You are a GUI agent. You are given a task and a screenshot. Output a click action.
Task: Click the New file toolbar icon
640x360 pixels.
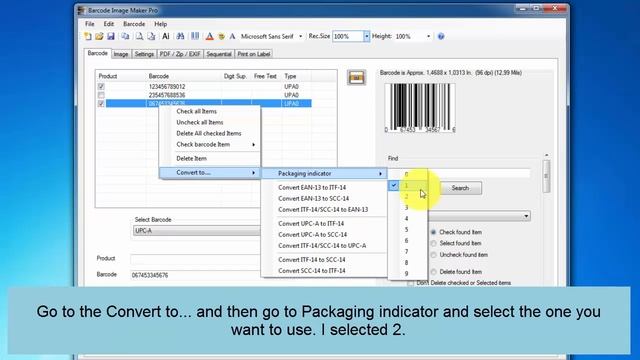point(88,36)
